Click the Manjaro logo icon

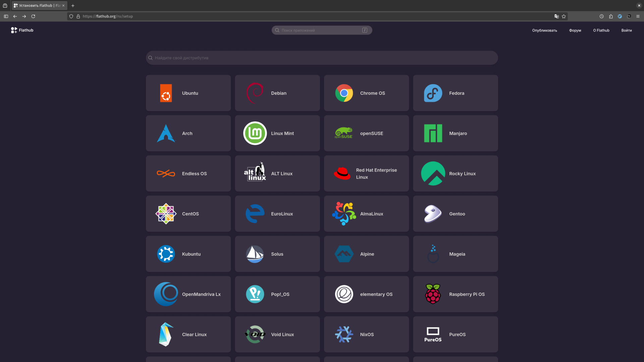click(x=433, y=133)
